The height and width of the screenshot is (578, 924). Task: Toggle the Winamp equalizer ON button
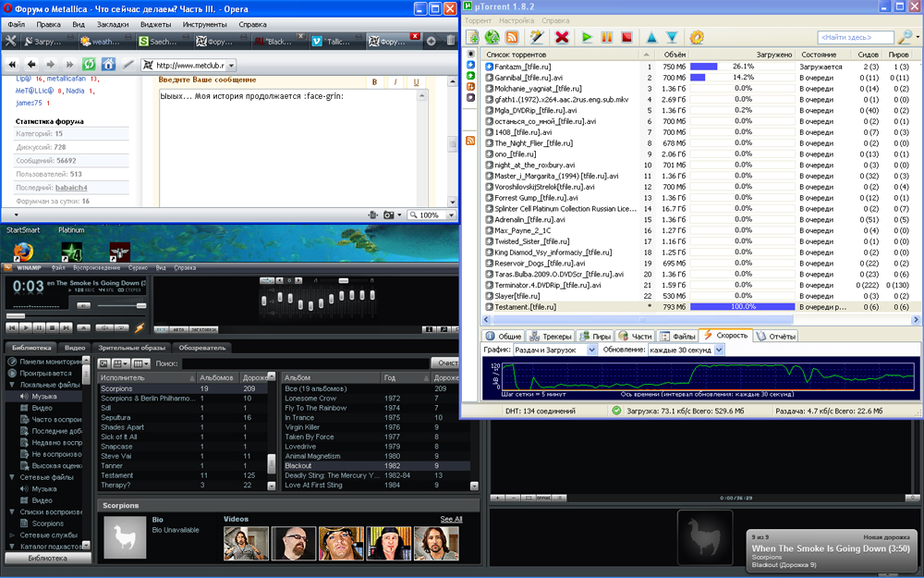[163, 327]
